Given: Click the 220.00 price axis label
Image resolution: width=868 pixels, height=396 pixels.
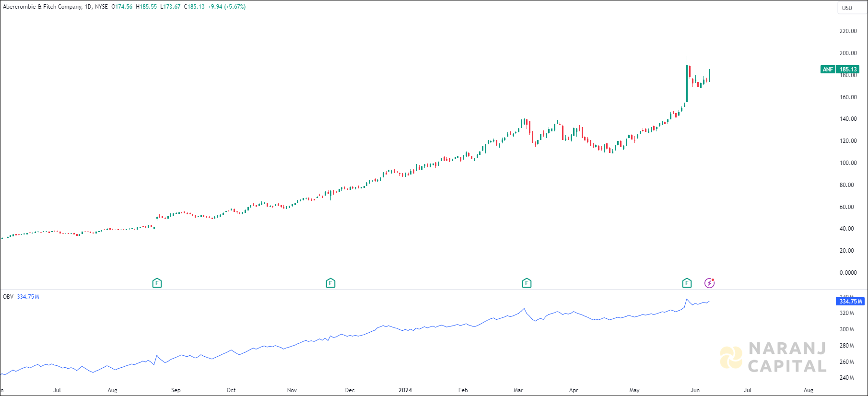Looking at the screenshot, I should [x=848, y=31].
